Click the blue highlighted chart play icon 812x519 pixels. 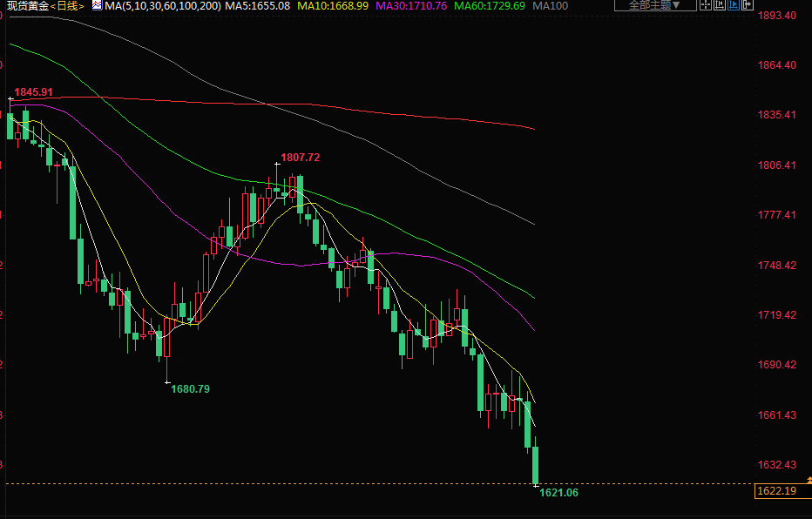coord(734,4)
